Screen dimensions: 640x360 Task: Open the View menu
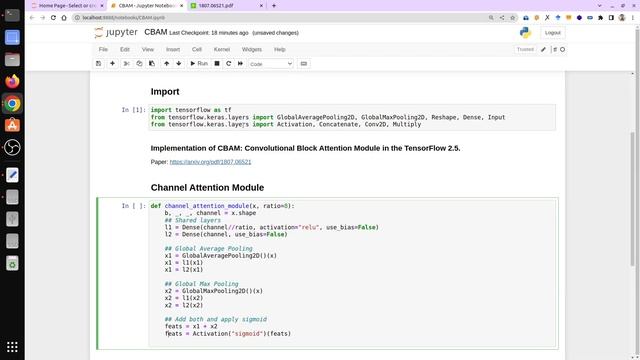tap(148, 49)
